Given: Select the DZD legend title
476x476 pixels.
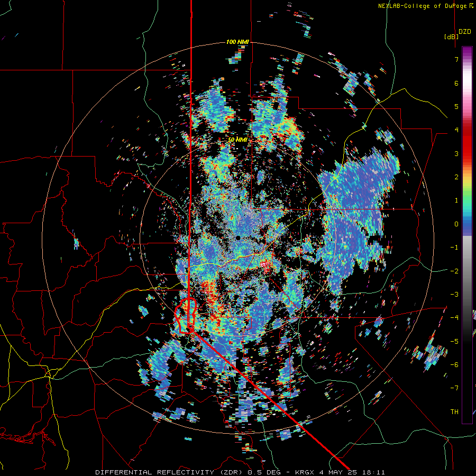Looking at the screenshot, I should (x=465, y=32).
